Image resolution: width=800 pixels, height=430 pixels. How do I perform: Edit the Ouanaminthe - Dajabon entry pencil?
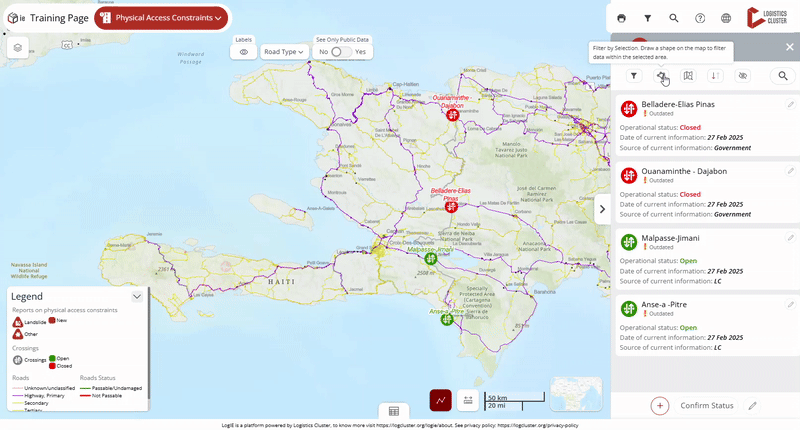790,171
